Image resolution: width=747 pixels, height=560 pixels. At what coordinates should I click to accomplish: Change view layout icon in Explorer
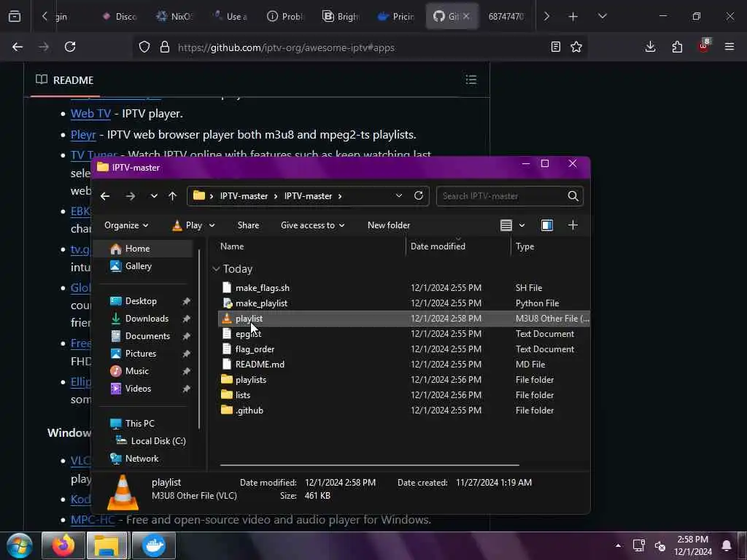(506, 225)
